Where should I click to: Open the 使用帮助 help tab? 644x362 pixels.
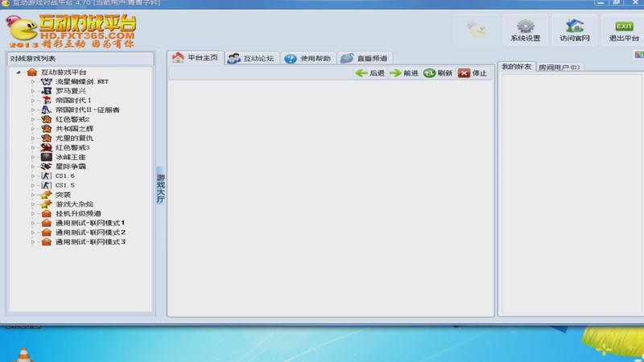tap(308, 58)
